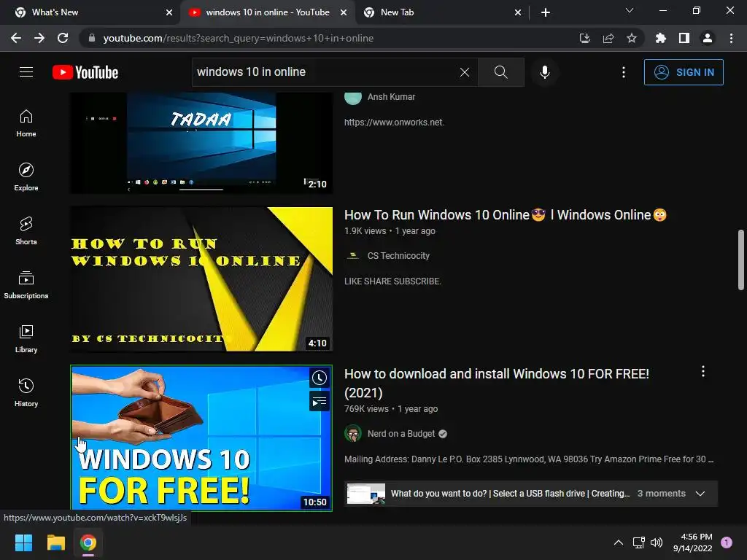This screenshot has height=560, width=747.
Task: Click What do you want to do chapter text
Action: click(x=510, y=494)
